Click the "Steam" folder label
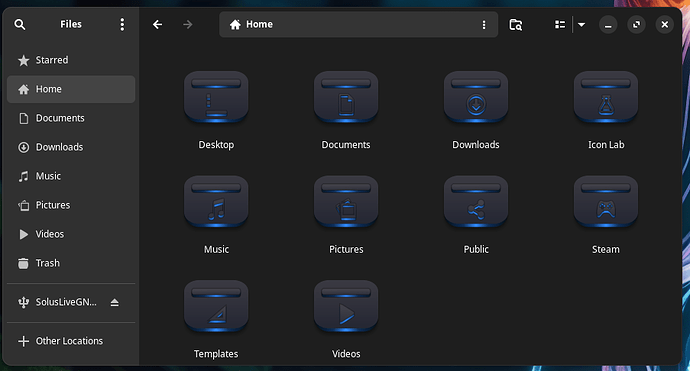The image size is (690, 371). (606, 250)
